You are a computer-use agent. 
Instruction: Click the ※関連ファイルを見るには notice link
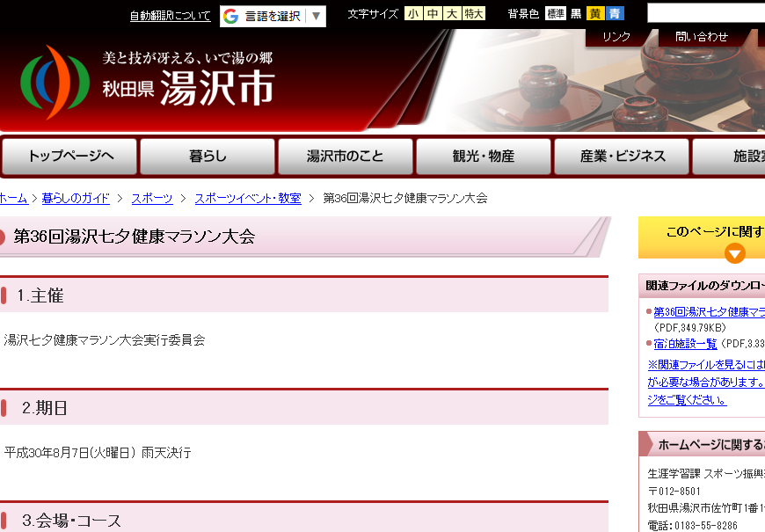coord(706,383)
